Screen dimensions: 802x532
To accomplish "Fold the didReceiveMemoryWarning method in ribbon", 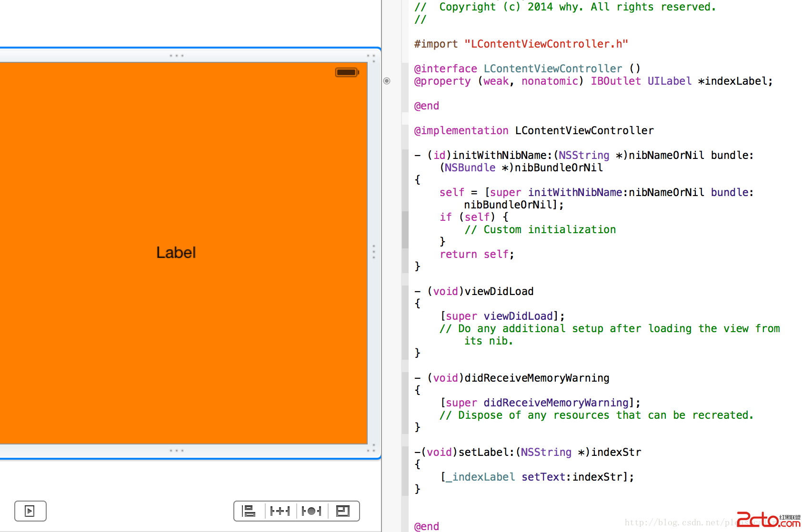I will pos(405,403).
